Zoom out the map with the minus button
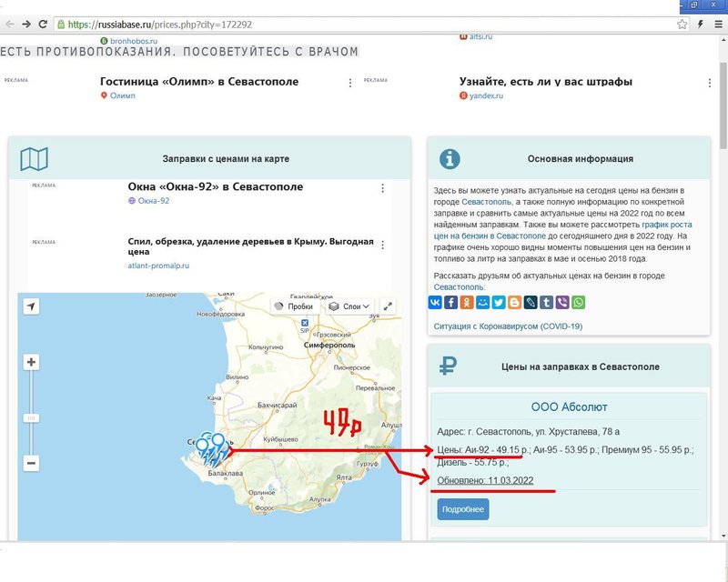 [31, 463]
